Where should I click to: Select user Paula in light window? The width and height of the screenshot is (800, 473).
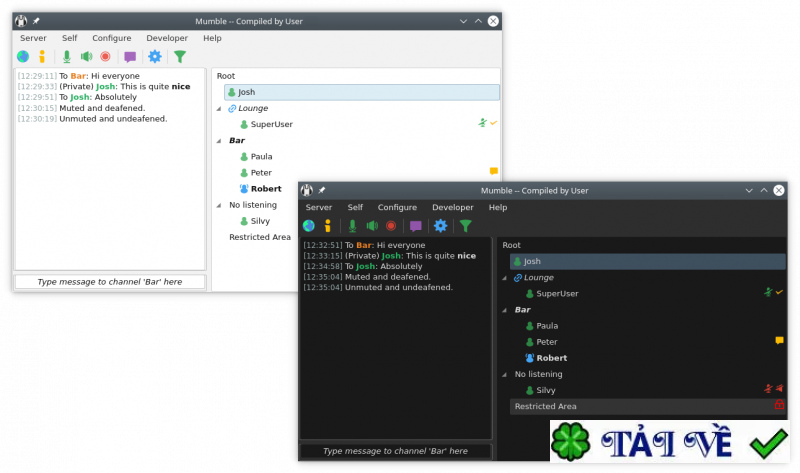(261, 156)
